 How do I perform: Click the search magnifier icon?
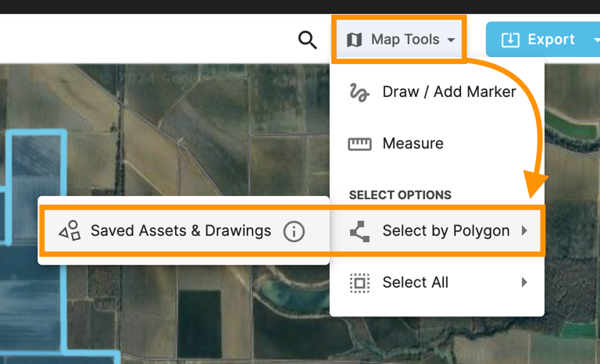(x=308, y=40)
